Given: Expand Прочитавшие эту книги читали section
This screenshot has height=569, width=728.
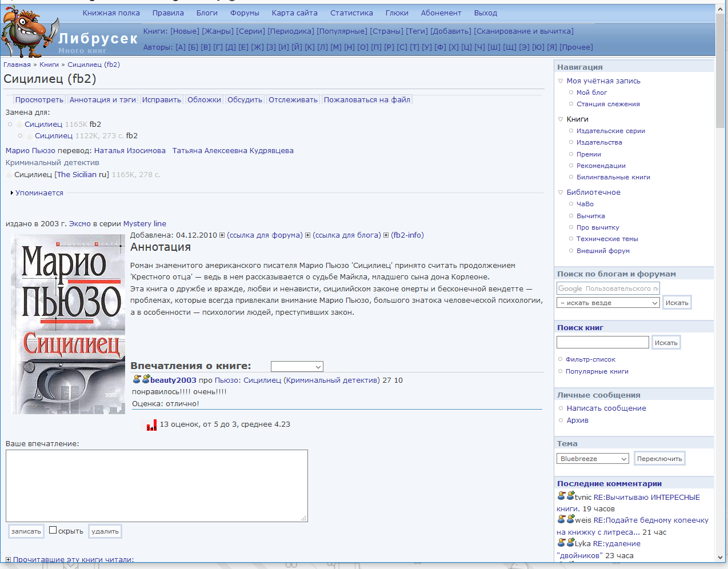Looking at the screenshot, I should 9,559.
